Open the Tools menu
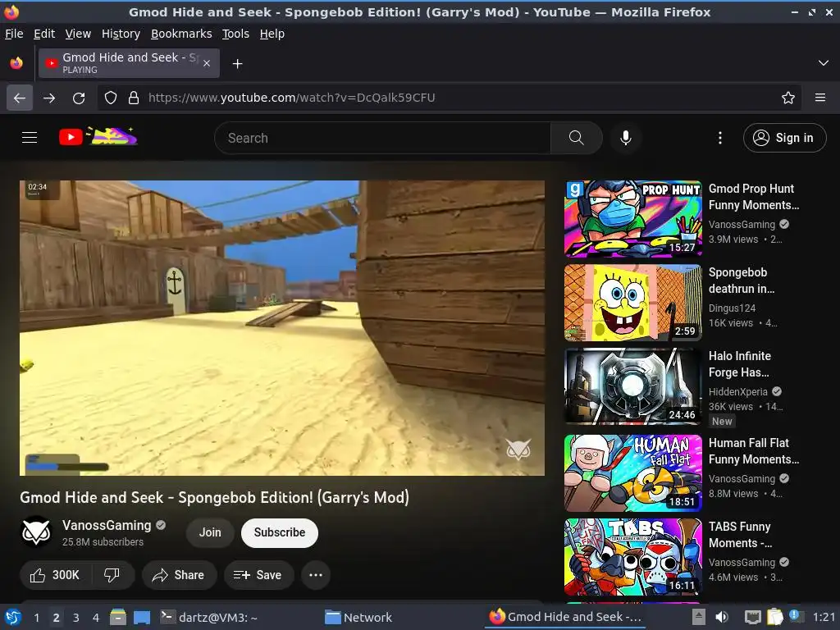The height and width of the screenshot is (630, 840). pos(235,34)
